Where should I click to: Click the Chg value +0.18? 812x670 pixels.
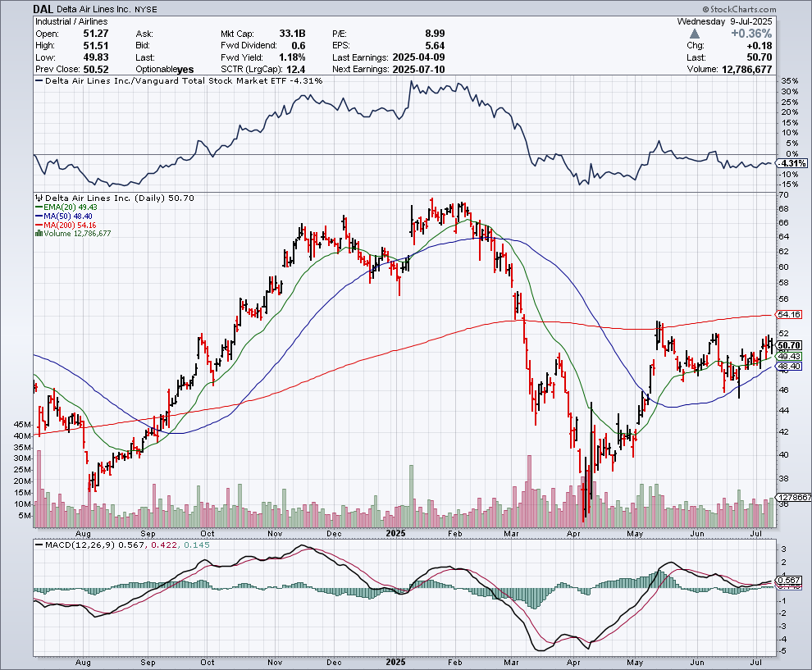click(x=760, y=46)
